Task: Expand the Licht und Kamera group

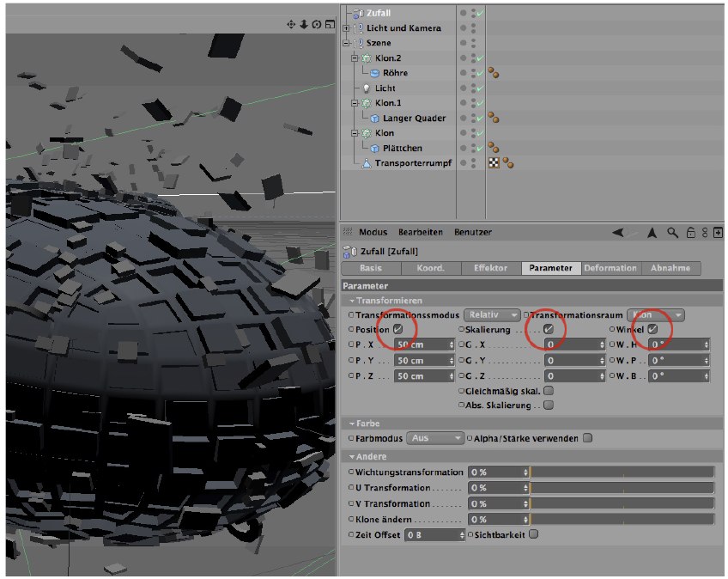Action: tap(345, 28)
